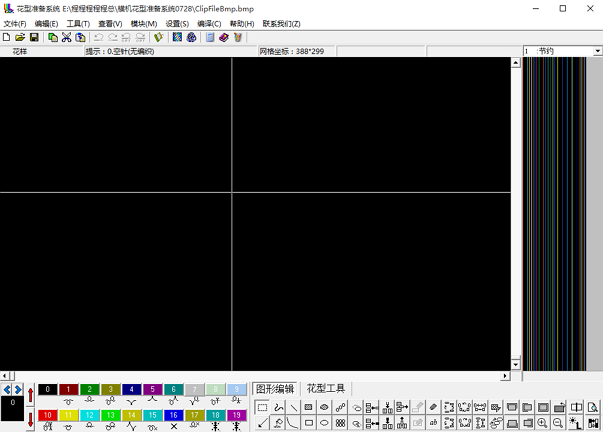Pick blue color swatch 16

[173, 415]
